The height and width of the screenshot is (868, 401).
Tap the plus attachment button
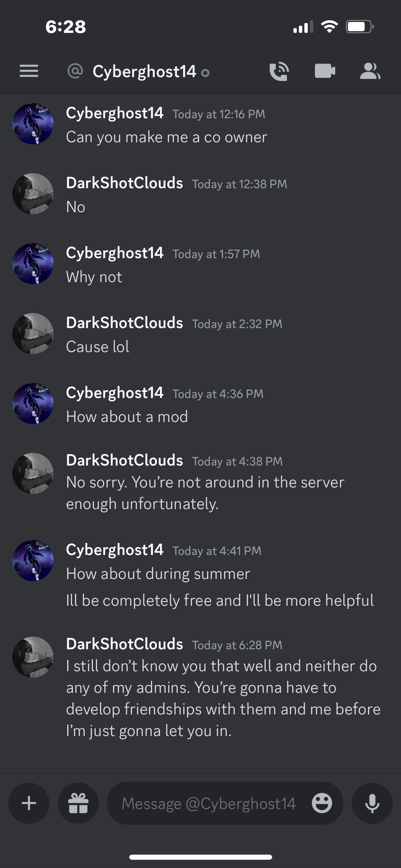[x=29, y=803]
